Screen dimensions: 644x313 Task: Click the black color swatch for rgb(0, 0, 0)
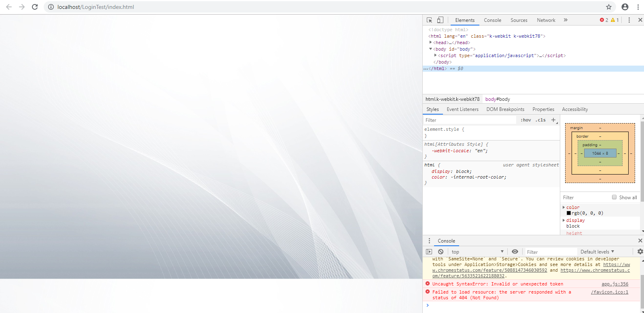[569, 213]
